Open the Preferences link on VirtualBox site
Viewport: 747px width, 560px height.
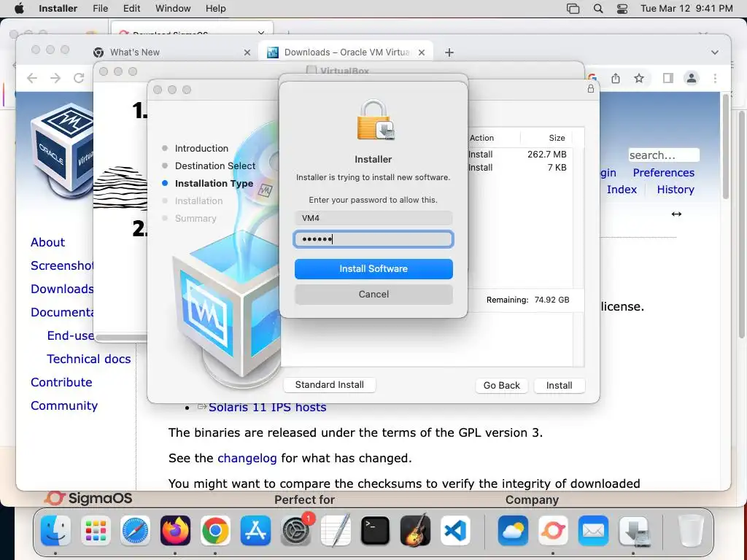(664, 172)
